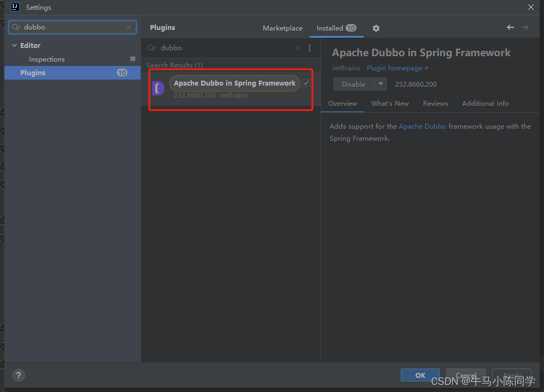This screenshot has width=544, height=392.
Task: Click the forward navigation arrow
Action: click(525, 27)
